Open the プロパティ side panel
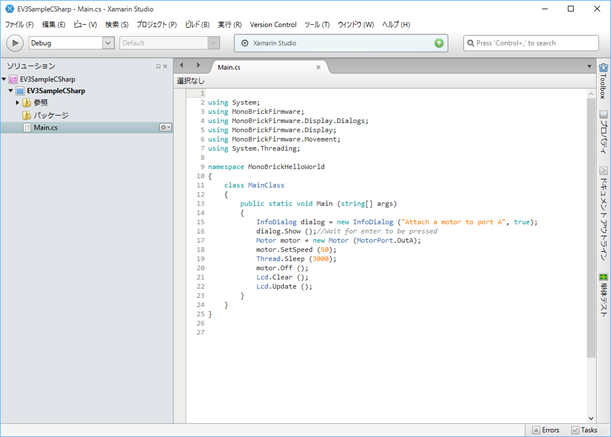The image size is (611, 437). click(603, 131)
